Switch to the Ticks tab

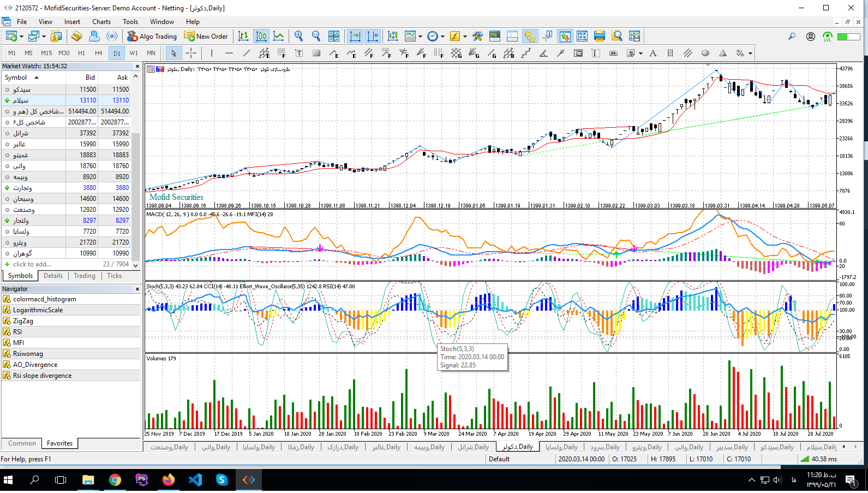tap(114, 276)
